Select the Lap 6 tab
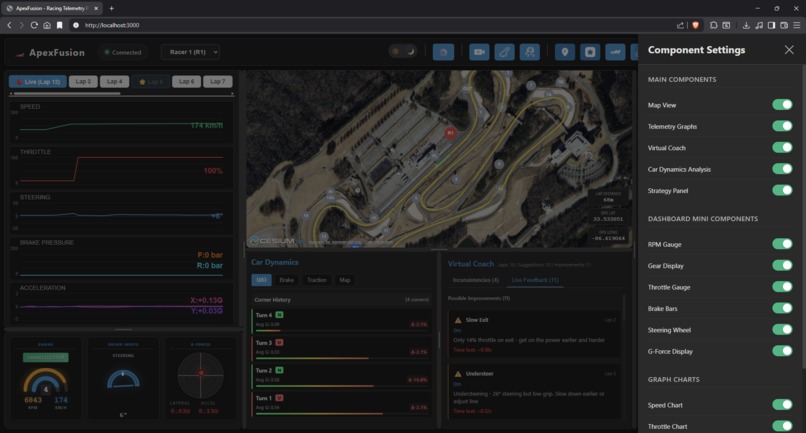806x433 pixels. pos(186,81)
